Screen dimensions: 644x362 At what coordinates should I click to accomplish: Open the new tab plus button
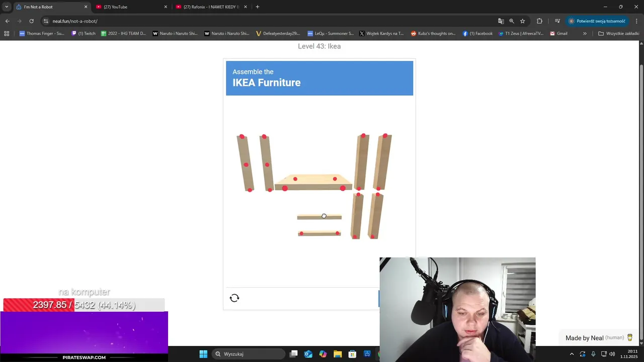[x=258, y=7]
